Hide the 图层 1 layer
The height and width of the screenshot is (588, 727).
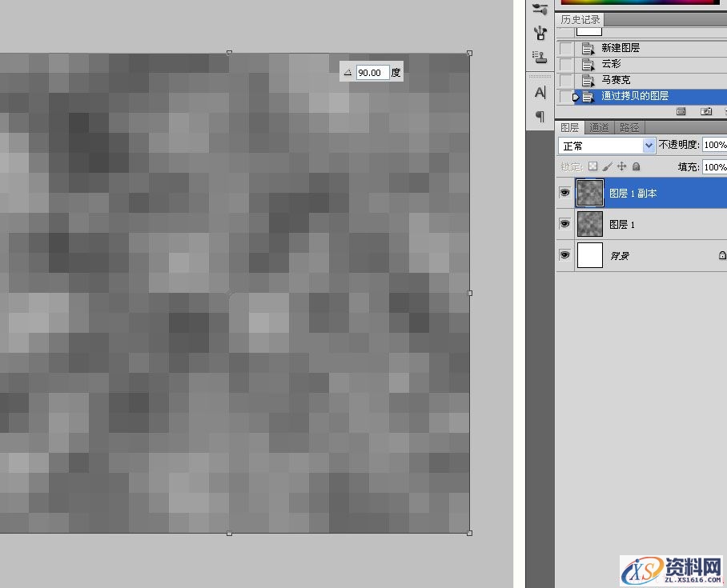(564, 225)
